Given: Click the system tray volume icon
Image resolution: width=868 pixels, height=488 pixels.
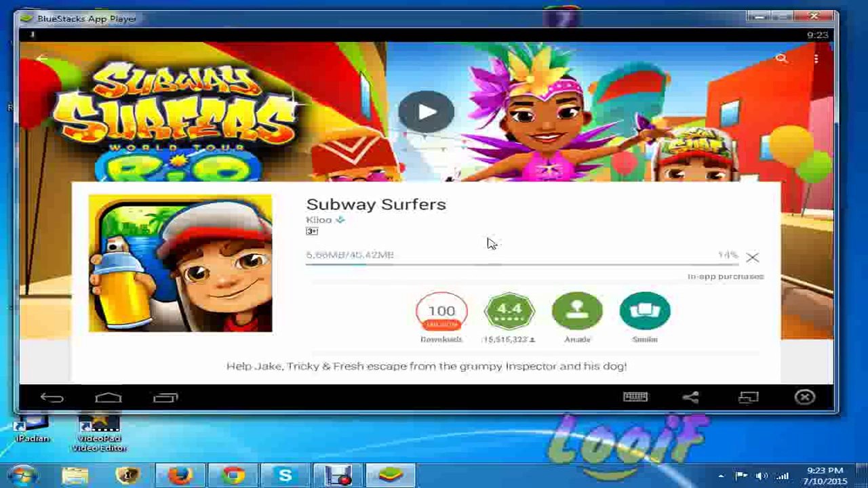Looking at the screenshot, I should (762, 476).
